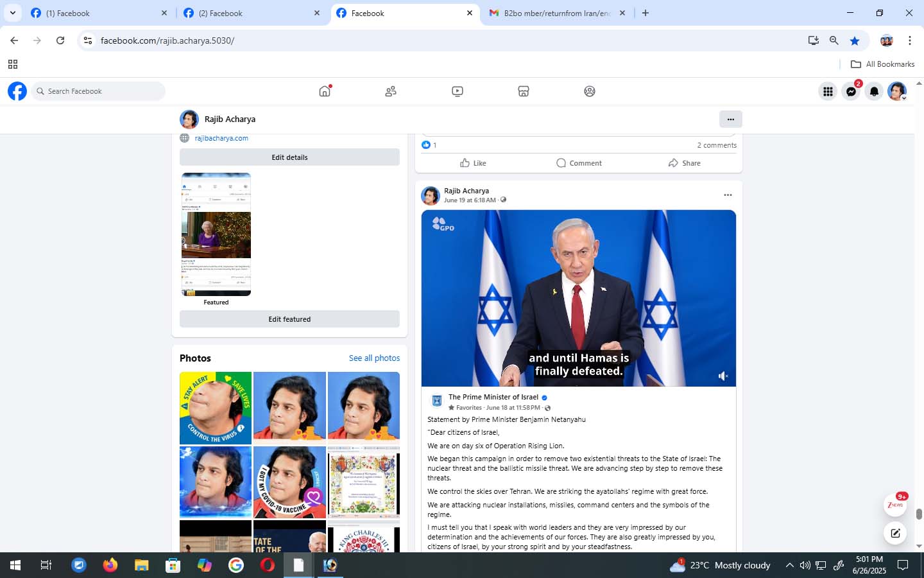This screenshot has height=578, width=924.
Task: Click the browser vertical scrollbar thumb
Action: (919, 514)
